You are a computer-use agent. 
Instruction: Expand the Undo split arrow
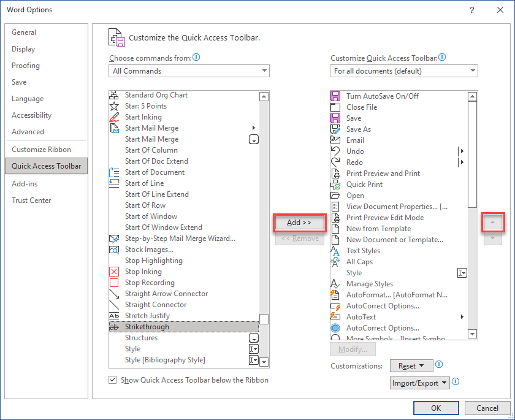(x=462, y=151)
